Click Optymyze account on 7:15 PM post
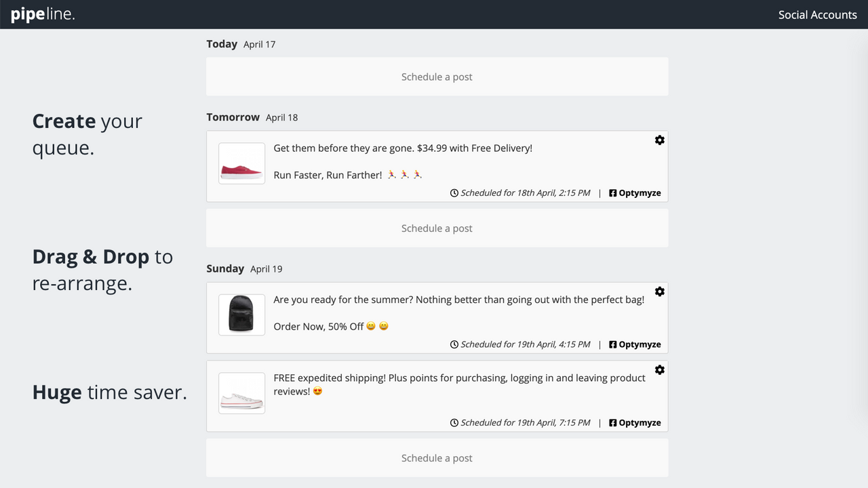The height and width of the screenshot is (488, 868). click(639, 422)
